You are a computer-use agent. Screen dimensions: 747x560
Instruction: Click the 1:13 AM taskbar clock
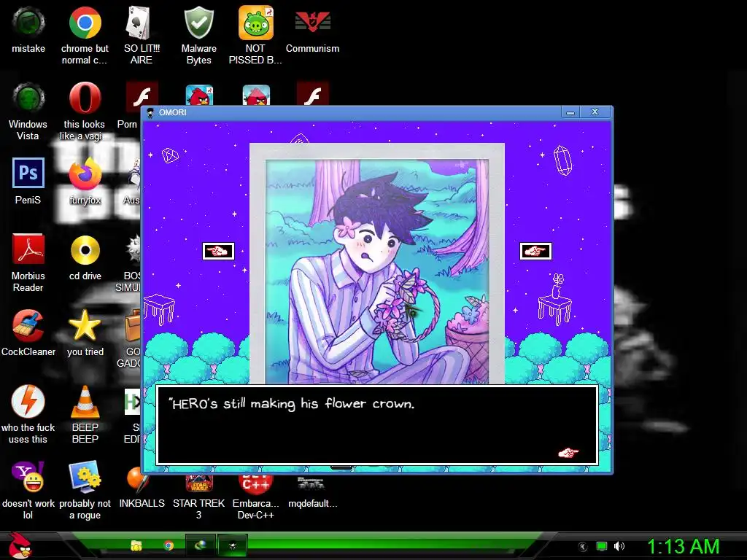click(683, 547)
